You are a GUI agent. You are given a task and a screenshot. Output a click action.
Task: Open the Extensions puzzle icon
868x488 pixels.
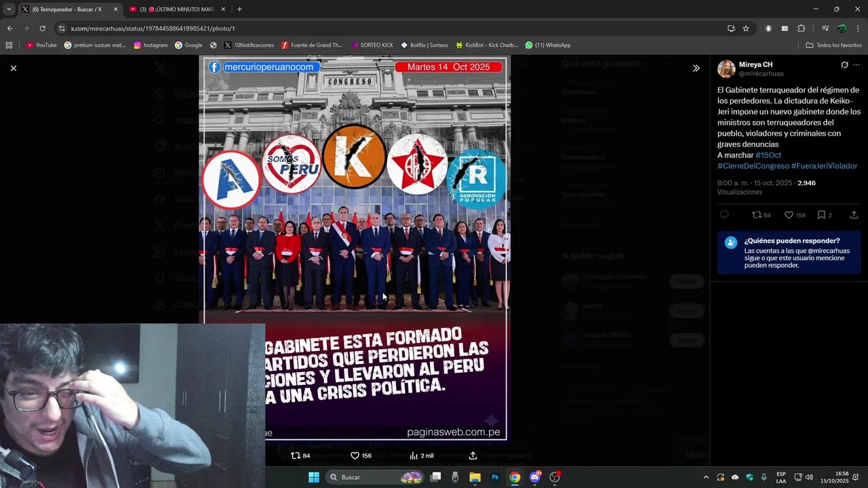tap(801, 28)
